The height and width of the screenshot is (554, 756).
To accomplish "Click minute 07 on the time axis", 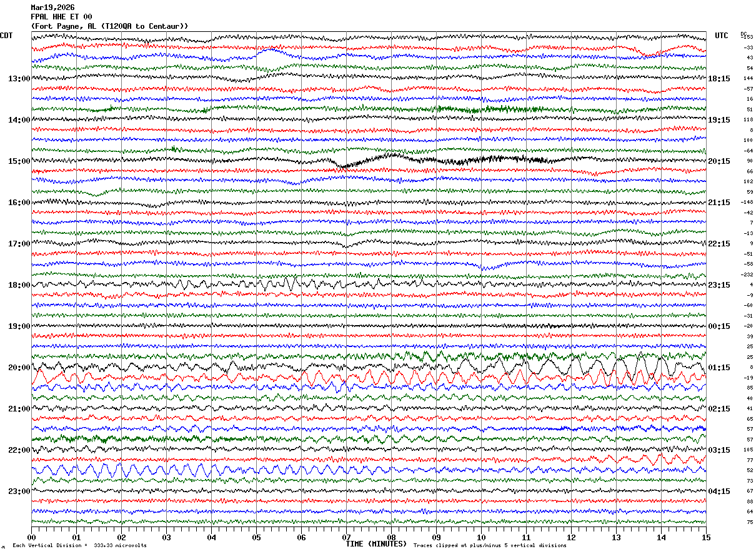I will [x=346, y=537].
